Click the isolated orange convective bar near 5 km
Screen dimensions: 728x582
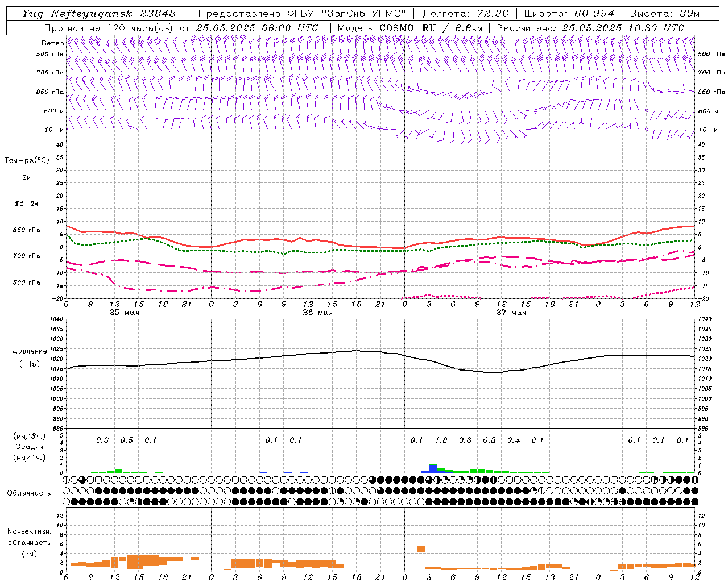[x=421, y=549]
